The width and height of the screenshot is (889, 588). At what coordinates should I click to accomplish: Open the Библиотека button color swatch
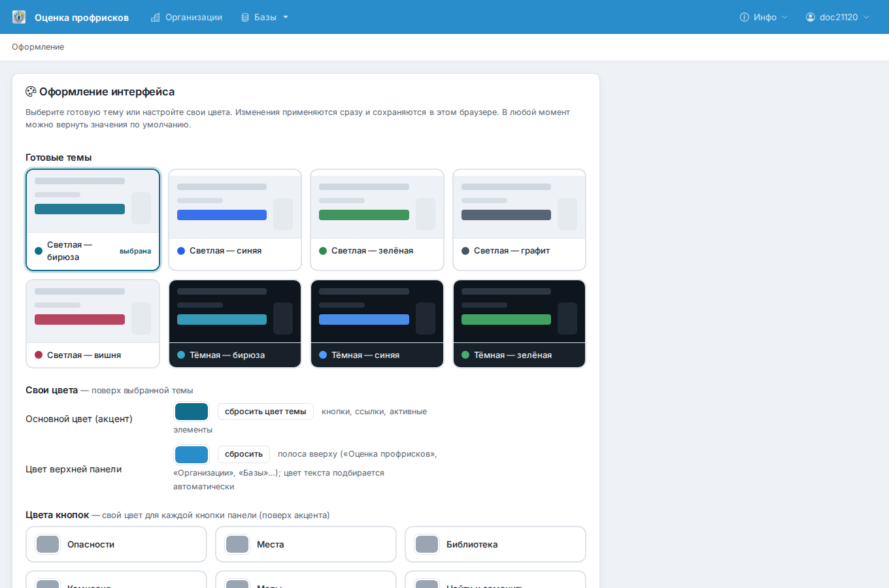click(427, 544)
